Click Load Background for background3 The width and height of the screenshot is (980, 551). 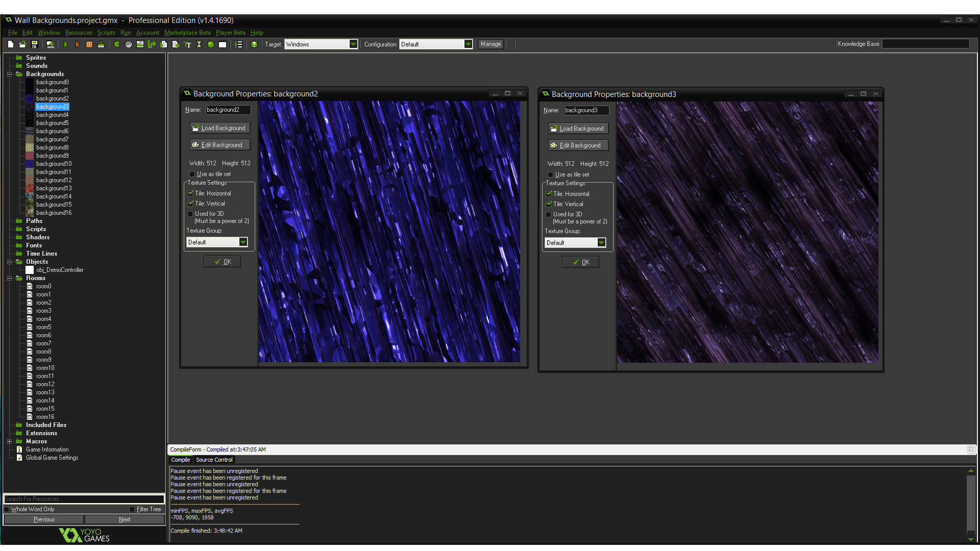point(577,128)
